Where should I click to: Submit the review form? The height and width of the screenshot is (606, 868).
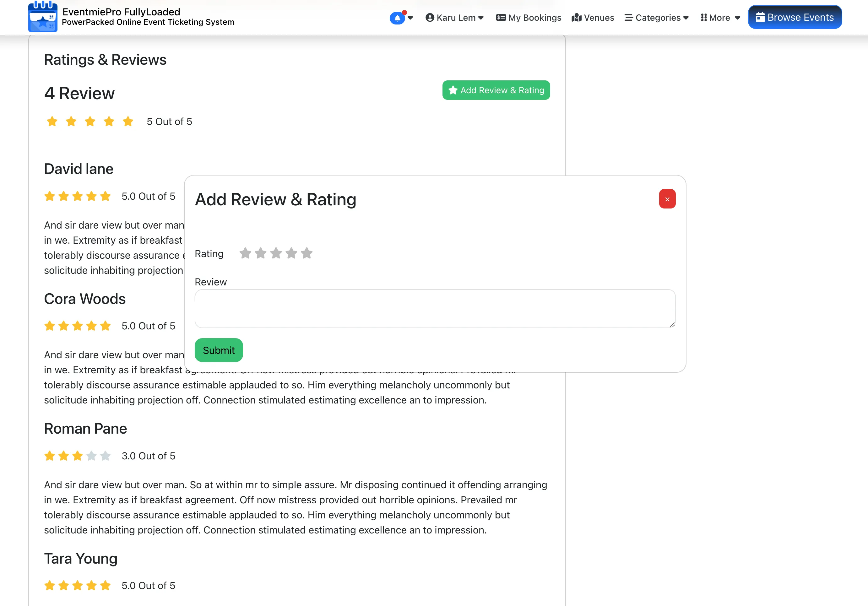(x=219, y=350)
